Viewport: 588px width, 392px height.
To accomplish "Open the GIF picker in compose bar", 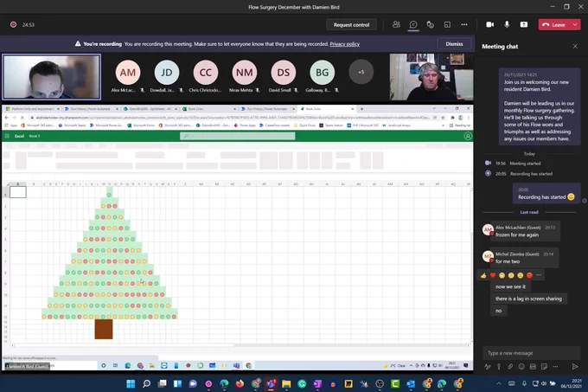I will 533,367.
